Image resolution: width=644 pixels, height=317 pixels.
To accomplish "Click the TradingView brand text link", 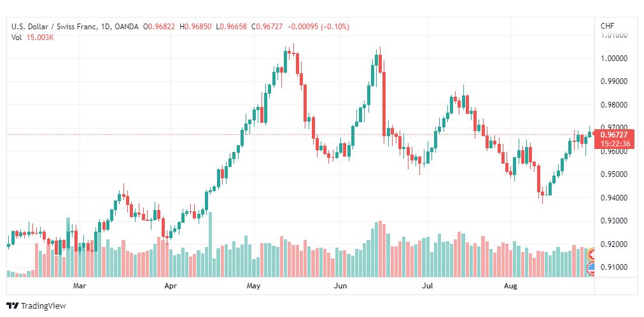I will point(43,306).
